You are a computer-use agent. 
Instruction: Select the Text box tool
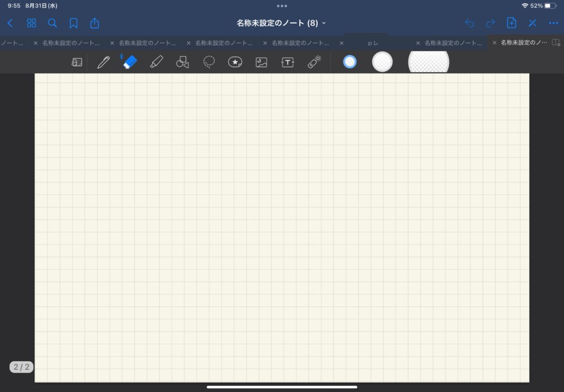pyautogui.click(x=288, y=62)
